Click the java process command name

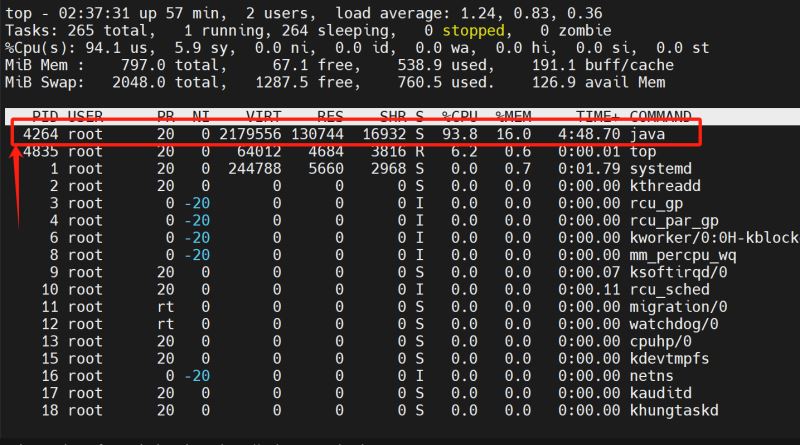pos(647,133)
